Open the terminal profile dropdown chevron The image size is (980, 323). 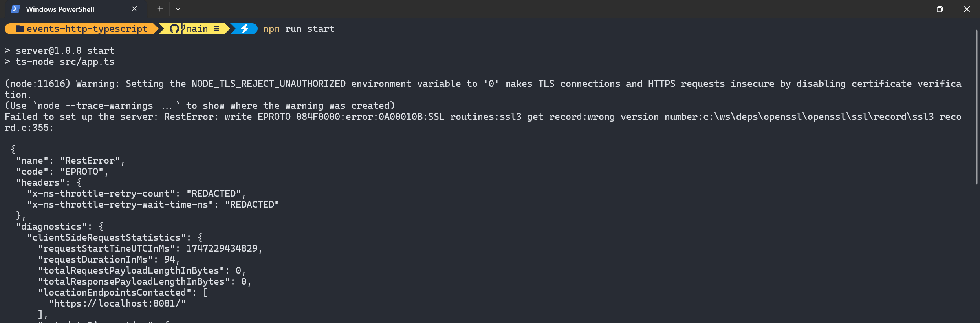coord(179,9)
